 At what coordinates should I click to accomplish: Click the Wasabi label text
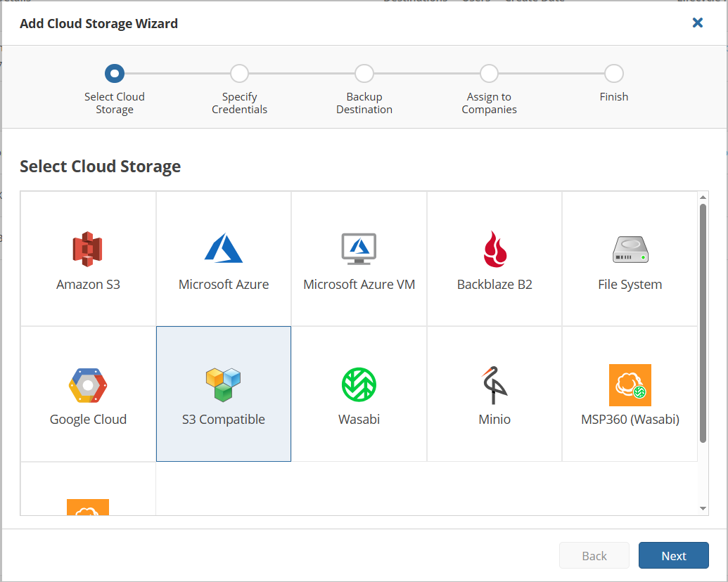coord(359,420)
